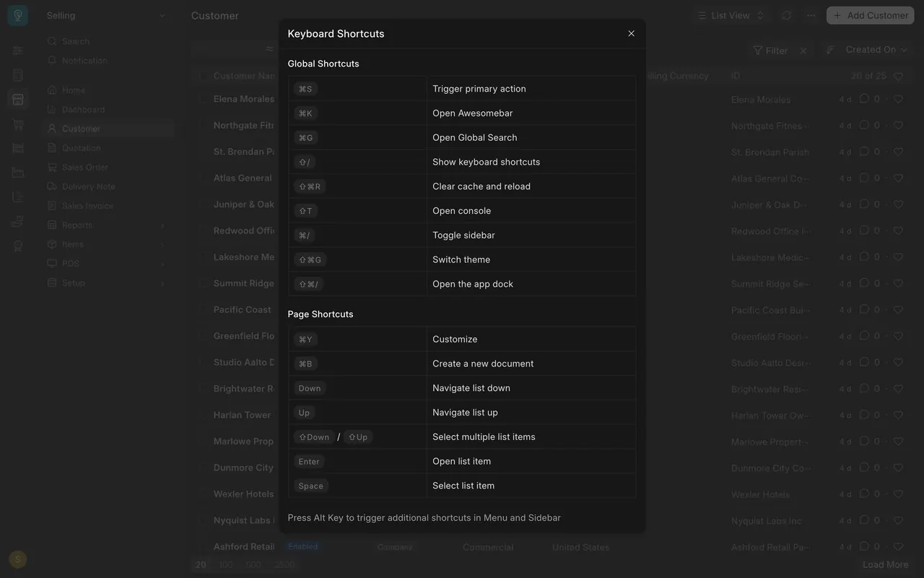The height and width of the screenshot is (578, 924).
Task: Go to Home in the sidebar
Action: [x=108, y=90]
